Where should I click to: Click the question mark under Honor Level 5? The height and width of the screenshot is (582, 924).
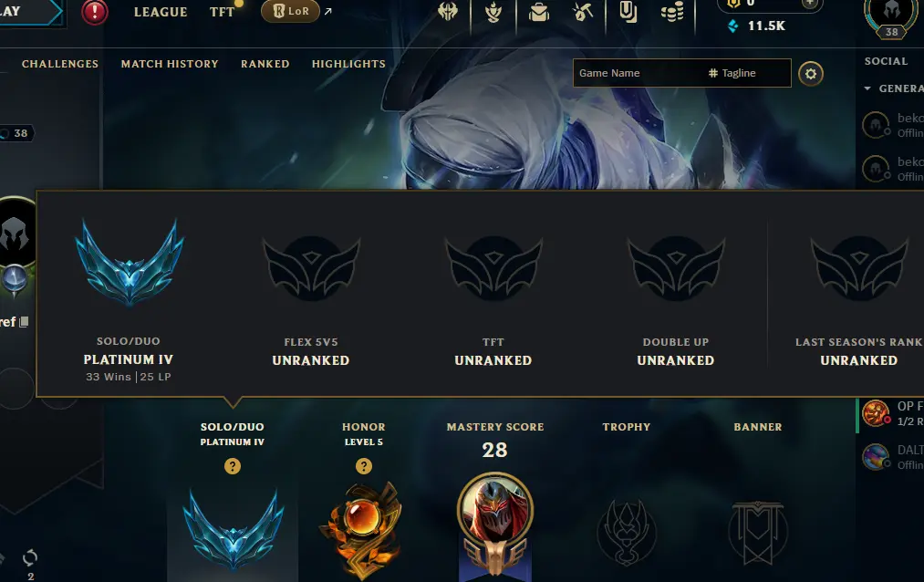364,466
